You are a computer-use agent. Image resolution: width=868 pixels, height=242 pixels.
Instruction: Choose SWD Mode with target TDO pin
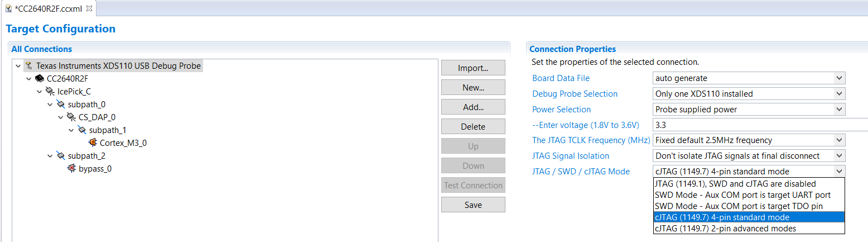(749, 206)
